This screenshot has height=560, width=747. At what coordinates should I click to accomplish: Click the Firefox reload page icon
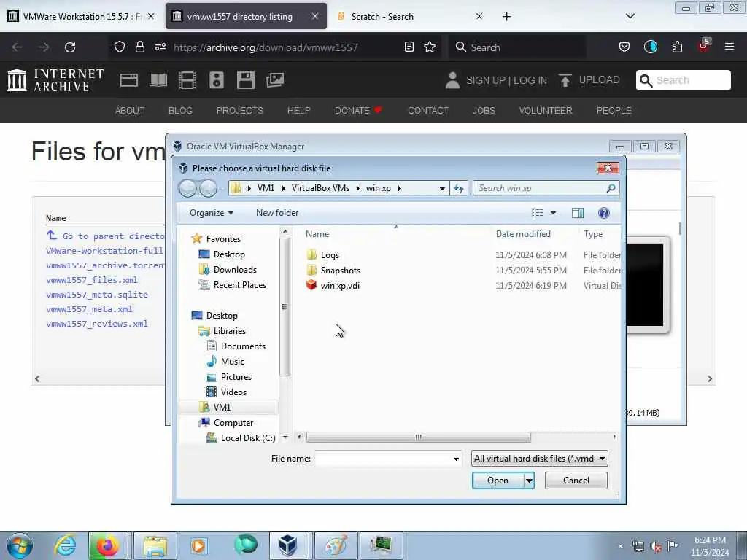tap(70, 47)
